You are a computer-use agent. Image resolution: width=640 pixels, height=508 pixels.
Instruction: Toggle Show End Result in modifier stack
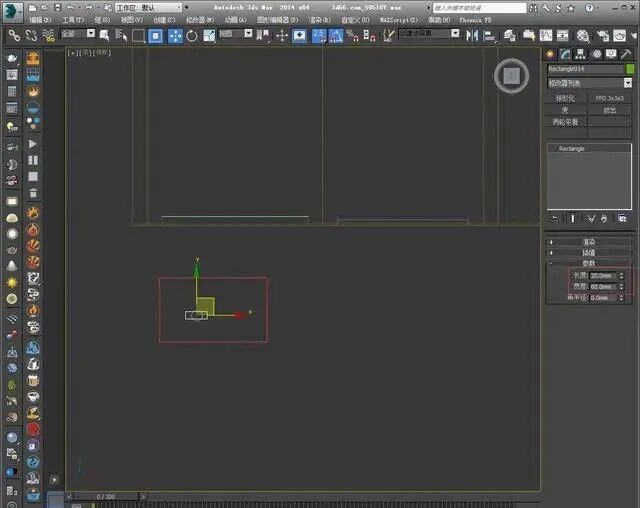coord(573,219)
